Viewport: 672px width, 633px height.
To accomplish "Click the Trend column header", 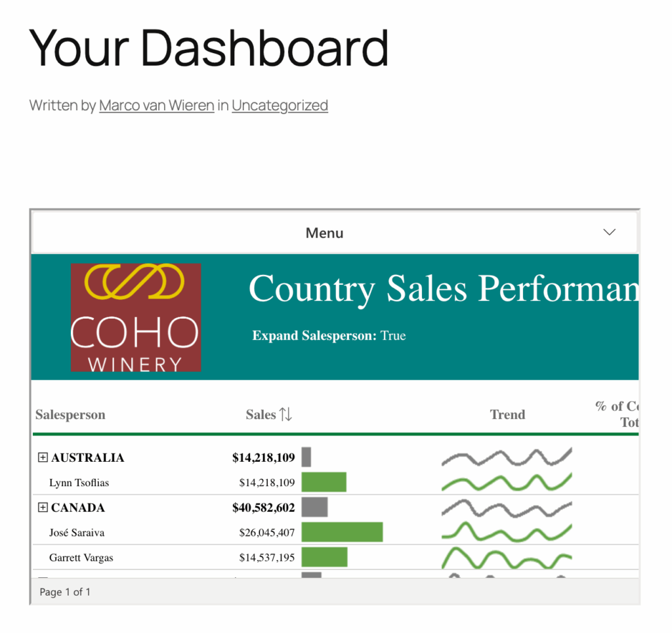I will pos(507,415).
